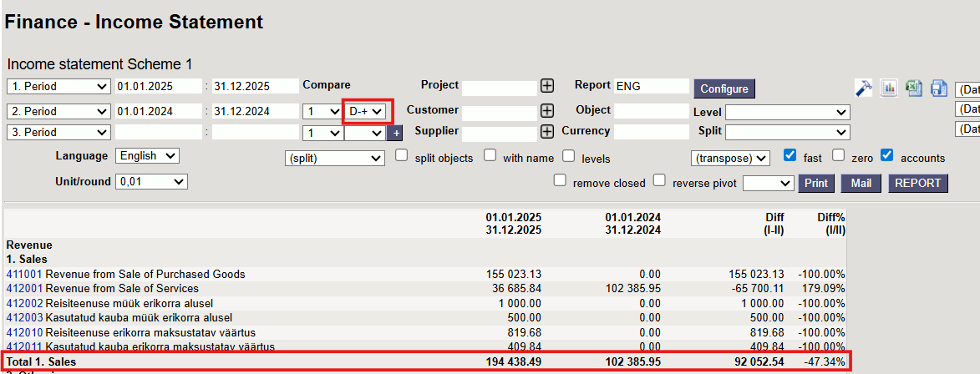The image size is (980, 374).
Task: Click the Report field containing ENG
Action: click(651, 86)
